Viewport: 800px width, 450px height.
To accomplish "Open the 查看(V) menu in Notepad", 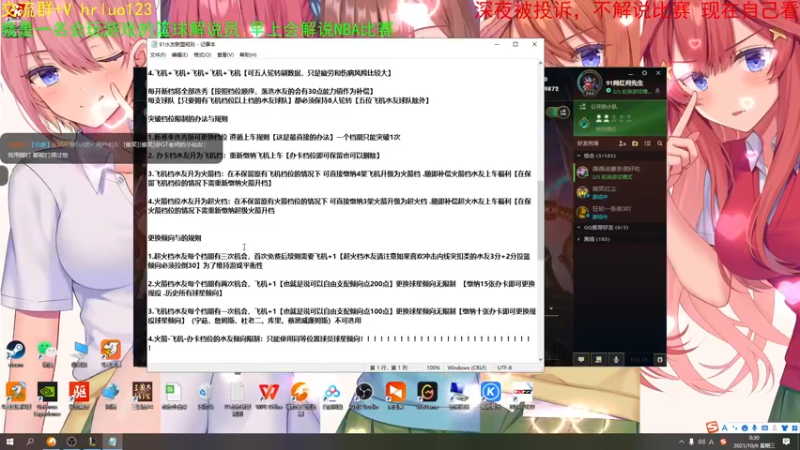I will pyautogui.click(x=225, y=55).
